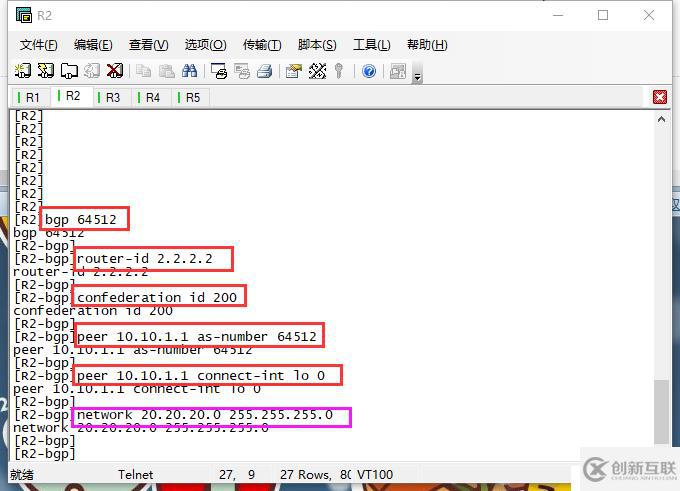
Task: Click the Copy toolbar icon
Action: tap(144, 71)
